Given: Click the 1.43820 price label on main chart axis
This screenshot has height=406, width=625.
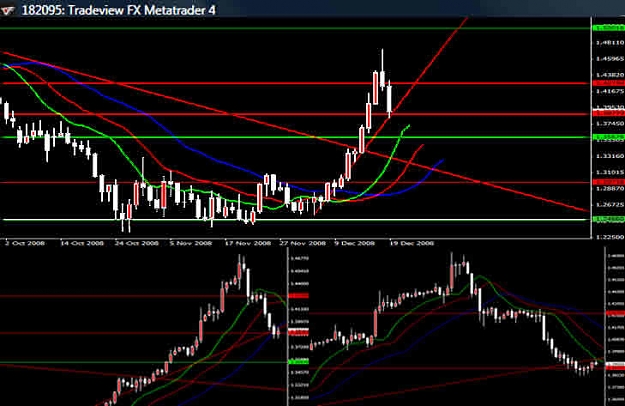Looking at the screenshot, I should tap(610, 75).
